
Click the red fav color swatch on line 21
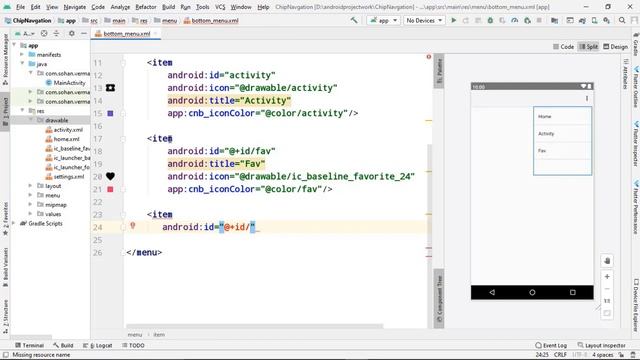click(110, 189)
